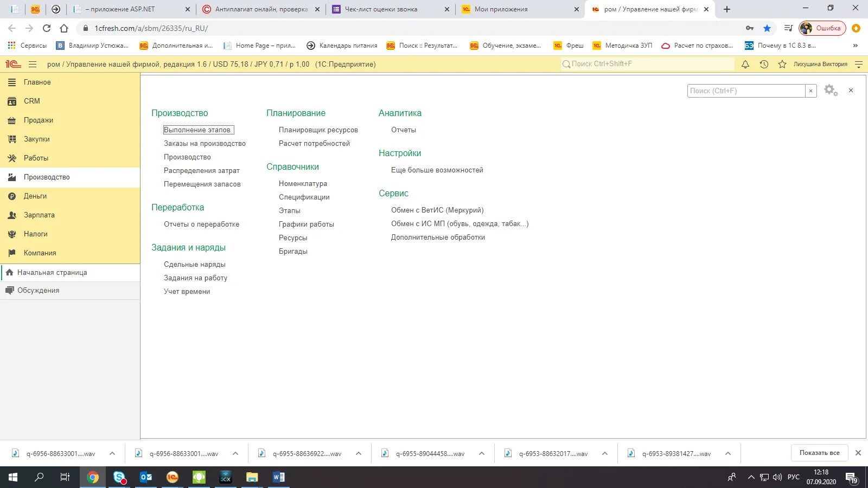Open the Закупки section

[70, 139]
